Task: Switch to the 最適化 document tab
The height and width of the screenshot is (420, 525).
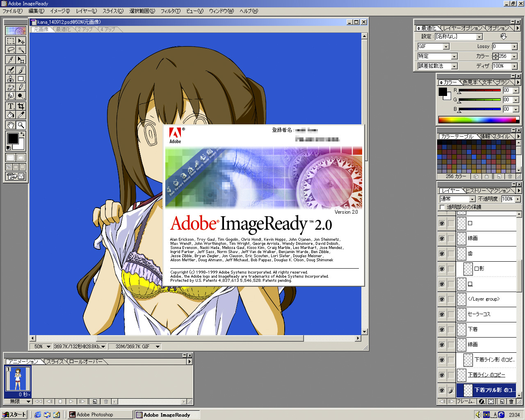Action: point(64,30)
